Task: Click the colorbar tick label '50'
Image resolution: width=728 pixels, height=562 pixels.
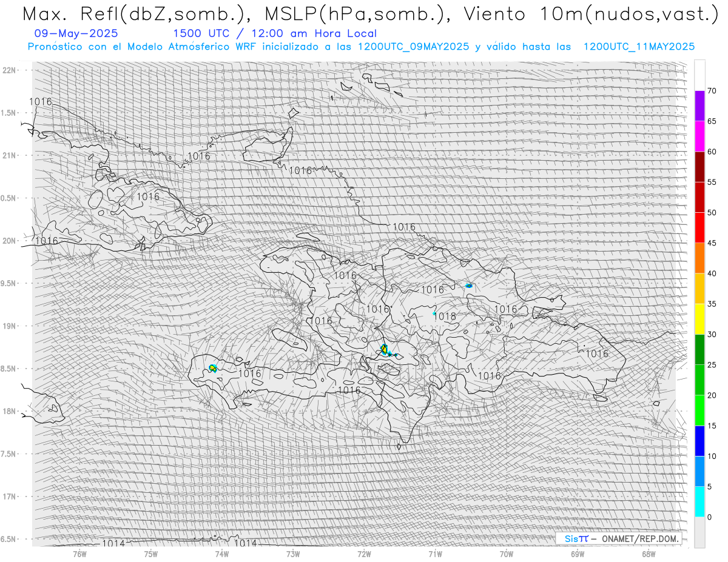Action: click(712, 213)
